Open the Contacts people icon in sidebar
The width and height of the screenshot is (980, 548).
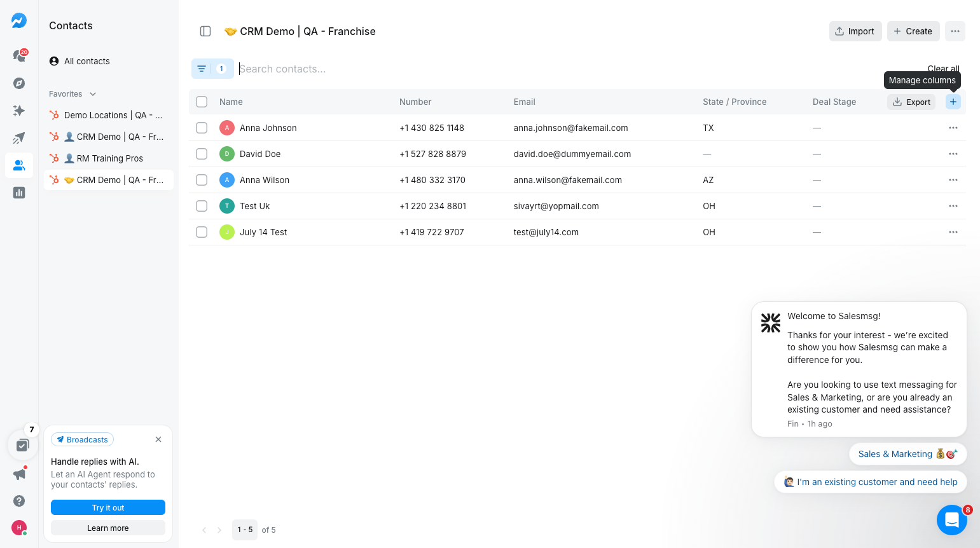coord(19,165)
